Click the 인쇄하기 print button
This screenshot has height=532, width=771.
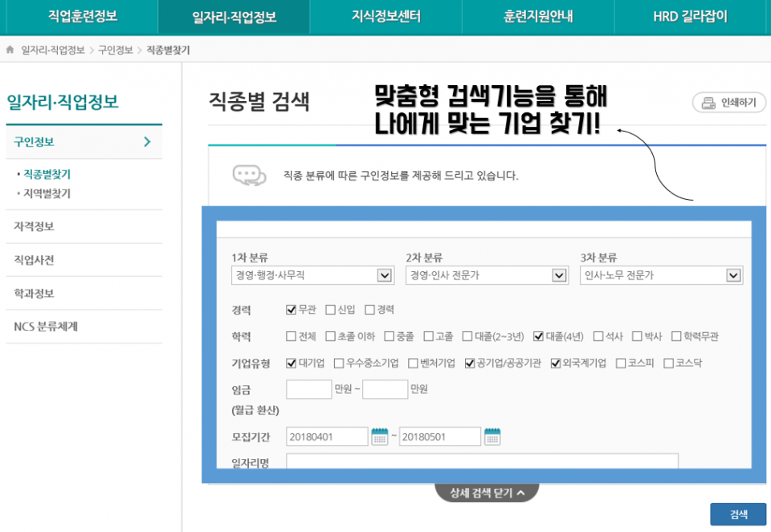point(728,103)
